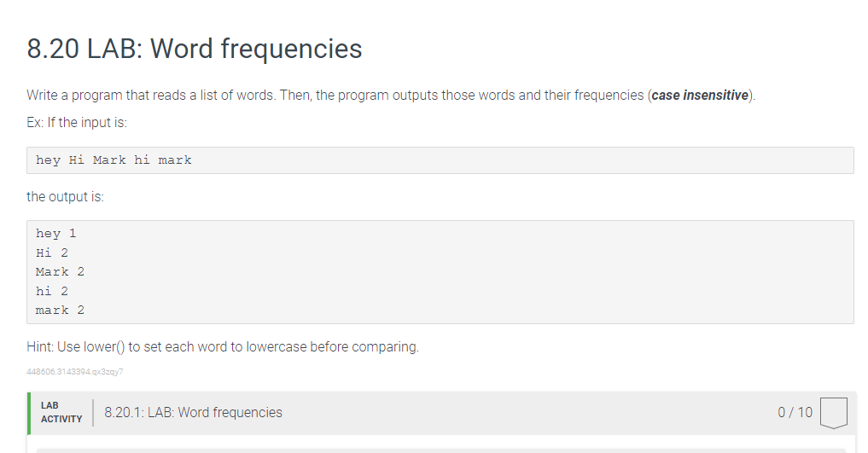Click the example input code box
Viewport: 868px width, 453px height.
[440, 160]
